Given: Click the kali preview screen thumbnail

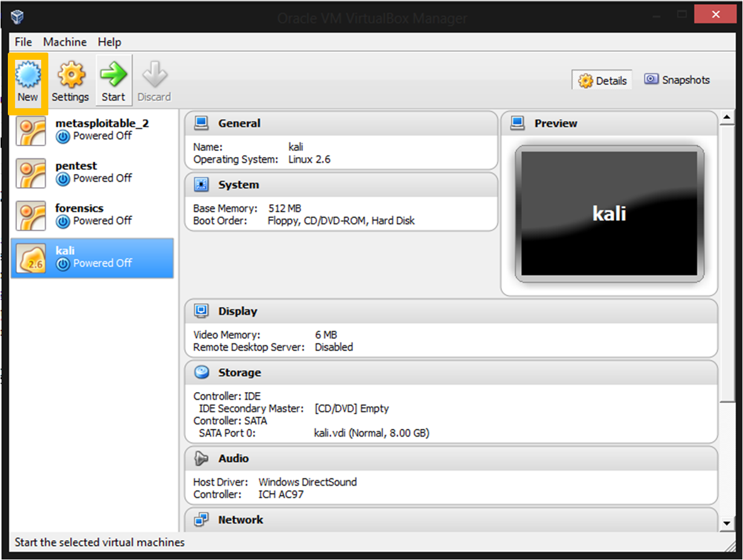Looking at the screenshot, I should tap(609, 213).
